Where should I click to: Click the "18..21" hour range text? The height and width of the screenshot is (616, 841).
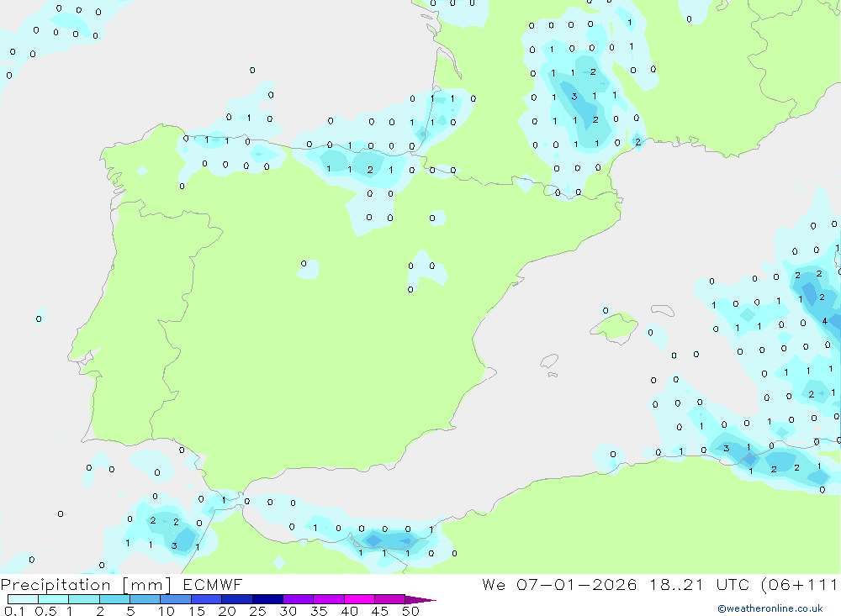point(676,584)
